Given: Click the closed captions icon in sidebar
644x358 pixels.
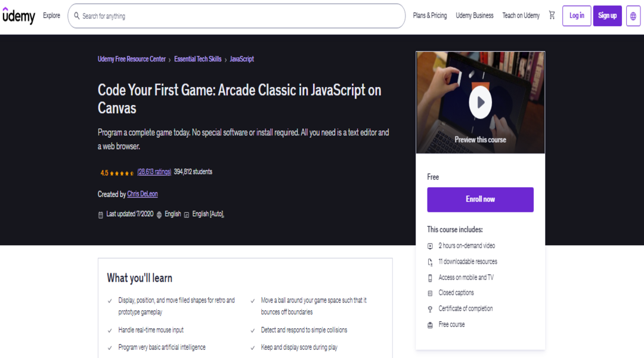Looking at the screenshot, I should click(x=430, y=293).
